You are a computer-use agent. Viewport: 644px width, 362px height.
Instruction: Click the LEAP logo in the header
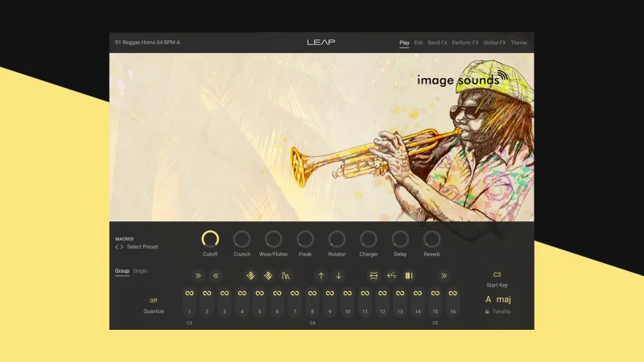point(321,43)
